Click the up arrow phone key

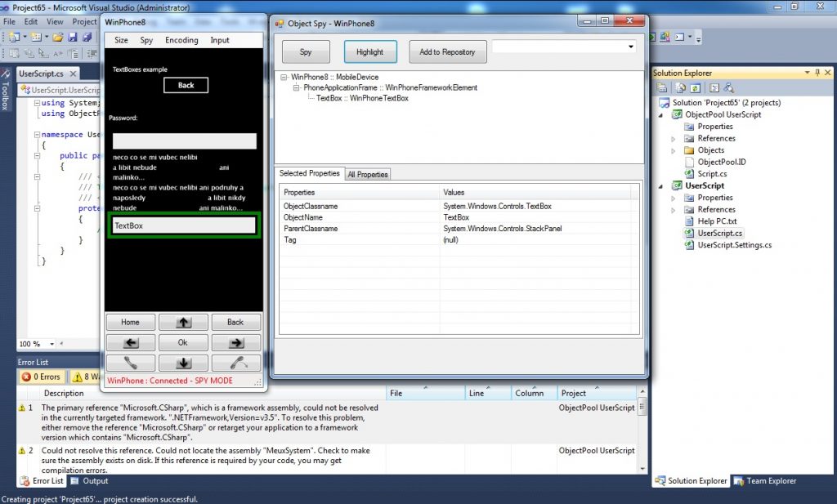click(x=184, y=322)
